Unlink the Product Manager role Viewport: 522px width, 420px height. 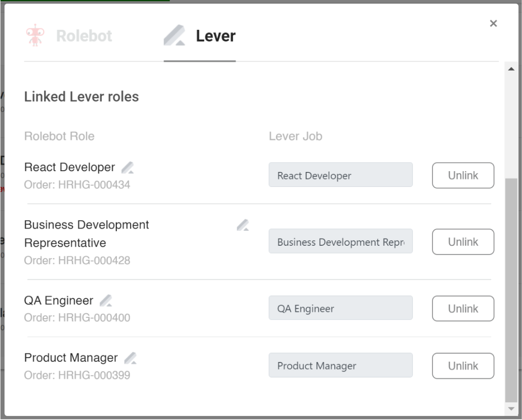(463, 366)
